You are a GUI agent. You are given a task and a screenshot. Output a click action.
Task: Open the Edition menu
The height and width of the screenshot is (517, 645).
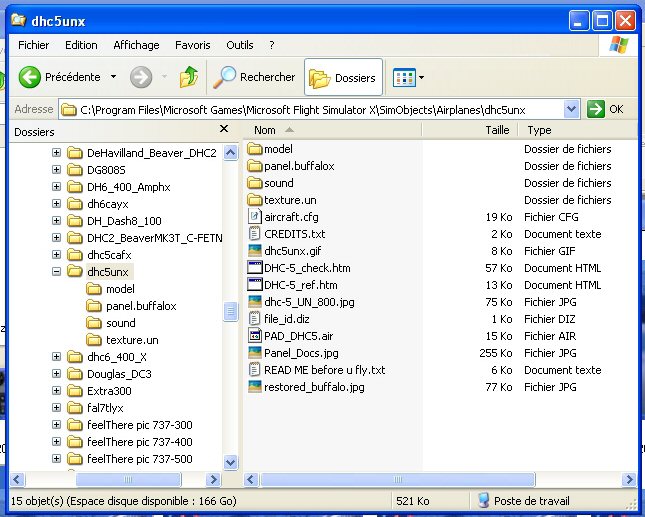coord(81,45)
